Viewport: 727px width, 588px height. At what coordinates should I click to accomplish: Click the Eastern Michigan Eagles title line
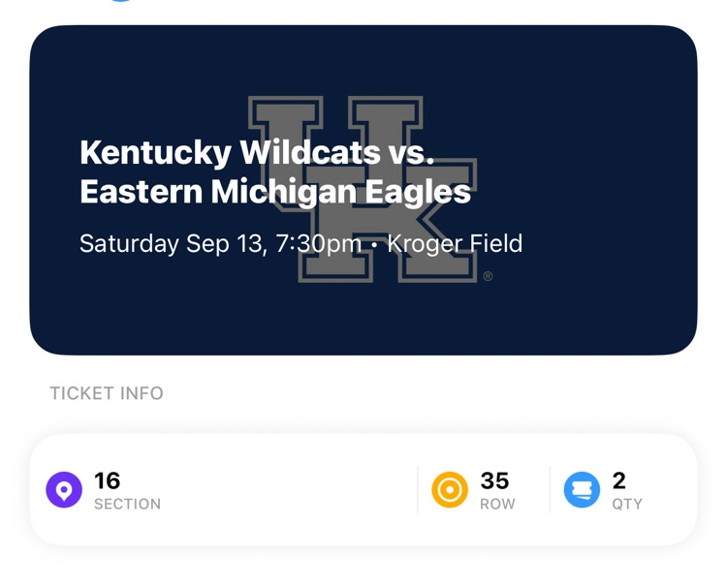point(275,191)
